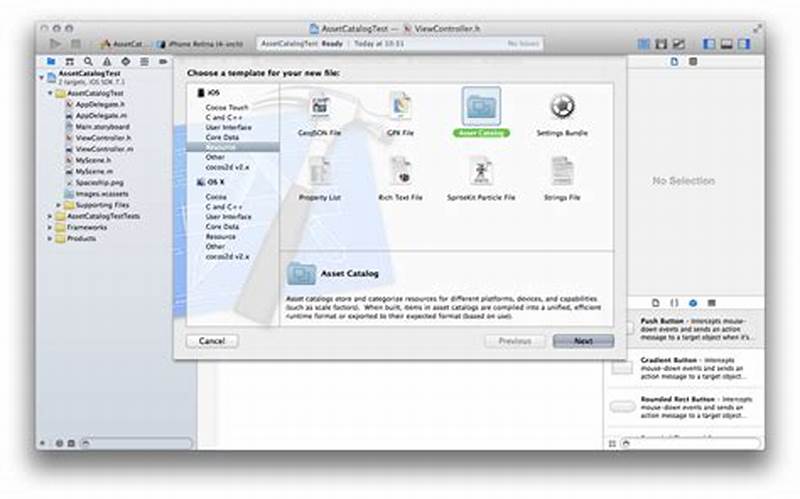
Task: Open the symbol navigator icon
Action: tap(70, 62)
